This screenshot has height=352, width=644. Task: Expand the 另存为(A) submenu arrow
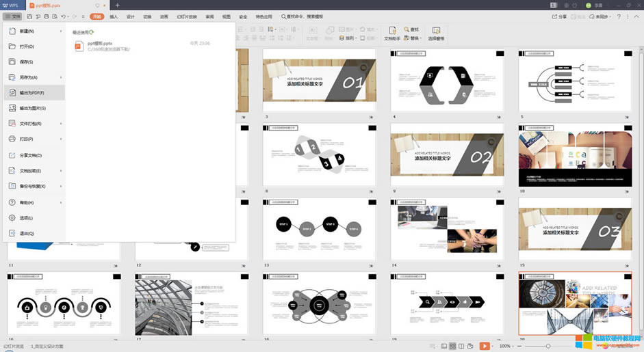coord(61,77)
